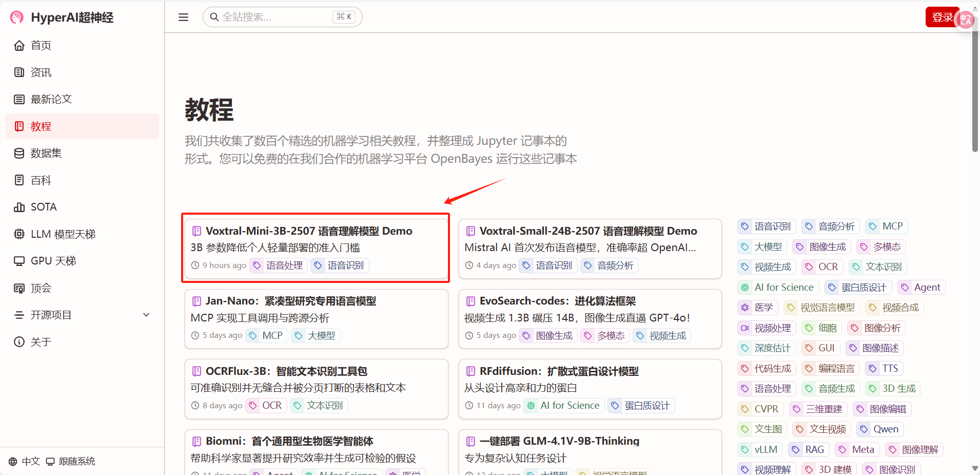980x475 pixels.
Task: Open the 跟随系统 theme selector
Action: [71, 461]
